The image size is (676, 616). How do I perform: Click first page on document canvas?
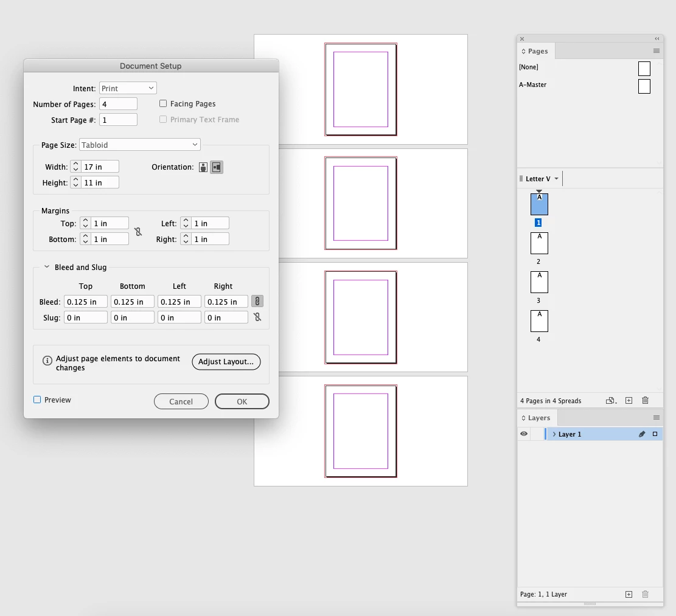coord(361,89)
